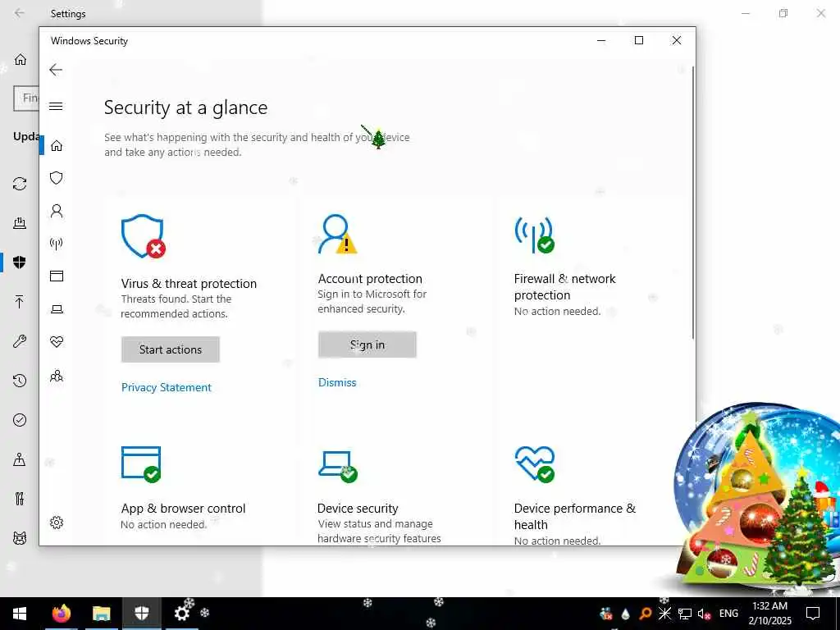The height and width of the screenshot is (630, 840).
Task: Select Backup arrow icon in Settings sidebar
Action: click(20, 302)
